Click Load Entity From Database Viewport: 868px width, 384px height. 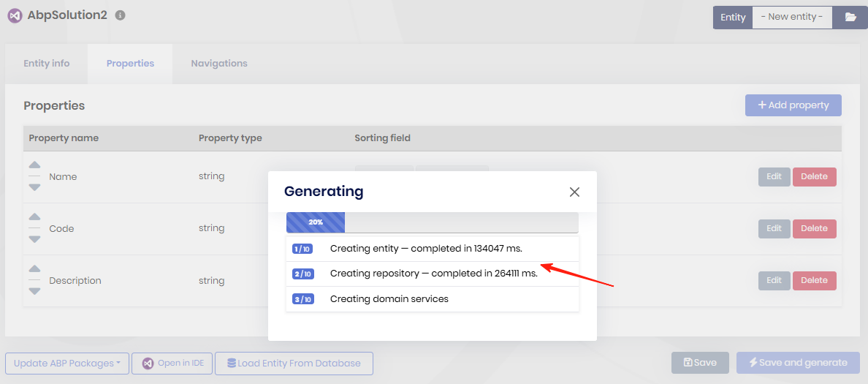pyautogui.click(x=294, y=364)
